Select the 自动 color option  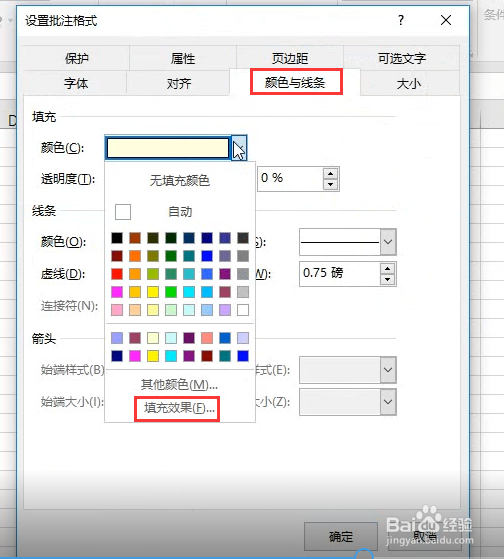[x=180, y=212]
